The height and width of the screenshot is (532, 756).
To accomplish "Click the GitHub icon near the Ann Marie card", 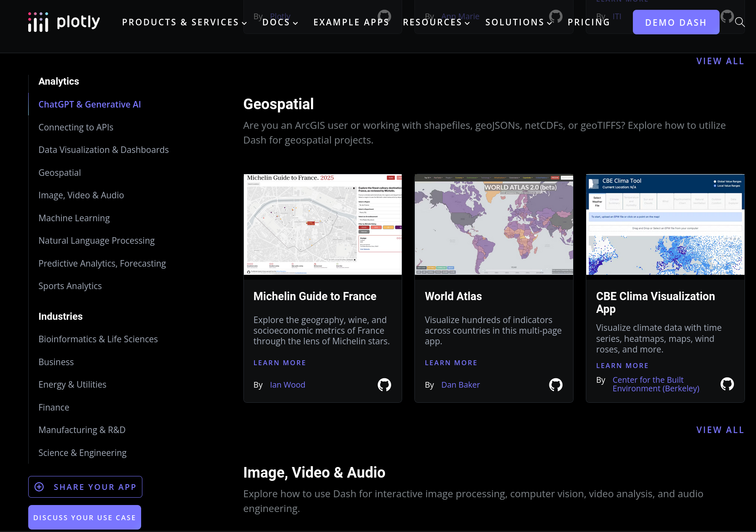I will tap(556, 17).
